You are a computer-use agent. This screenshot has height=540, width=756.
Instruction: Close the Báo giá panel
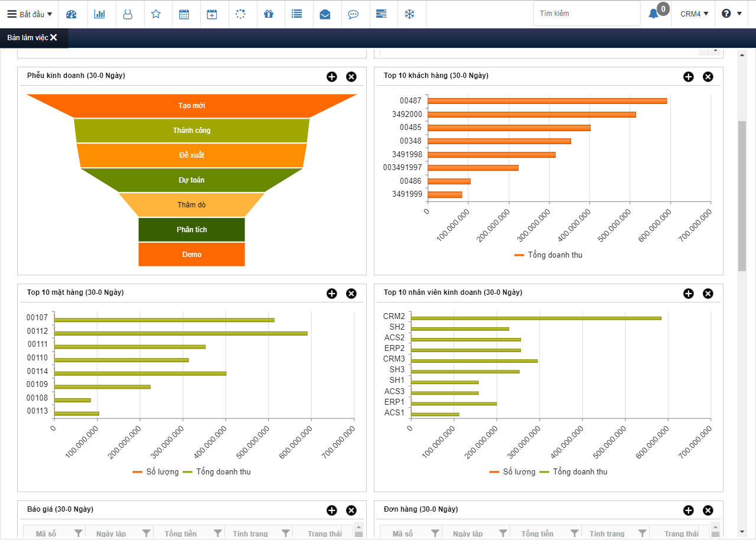(351, 510)
